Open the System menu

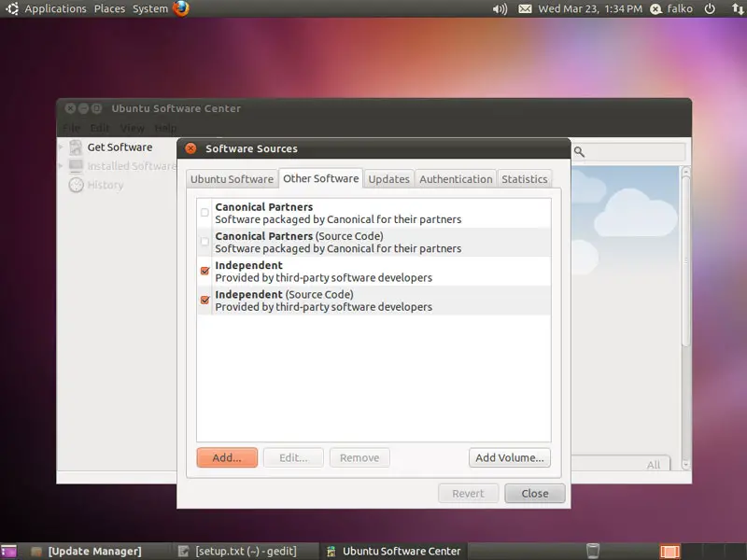click(x=150, y=8)
